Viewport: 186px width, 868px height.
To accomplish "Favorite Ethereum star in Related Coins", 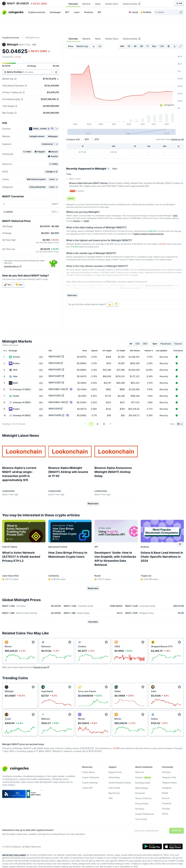I will point(70,642).
